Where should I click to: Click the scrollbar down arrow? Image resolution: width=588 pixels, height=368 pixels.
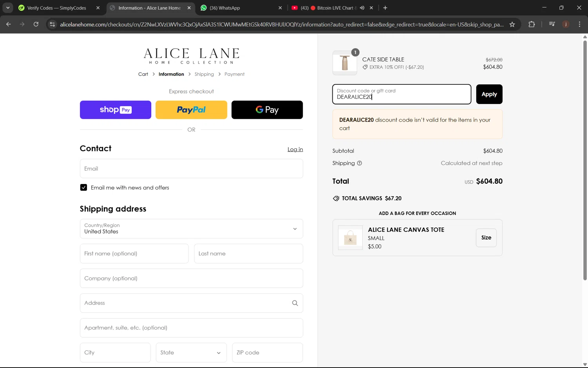coord(585,364)
